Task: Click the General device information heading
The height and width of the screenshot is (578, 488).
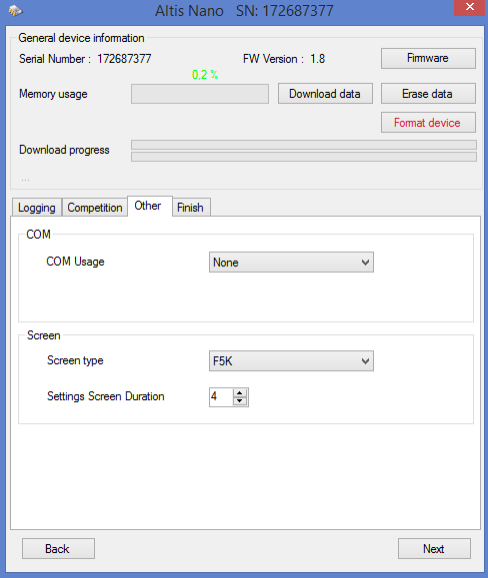Action: [x=81, y=38]
